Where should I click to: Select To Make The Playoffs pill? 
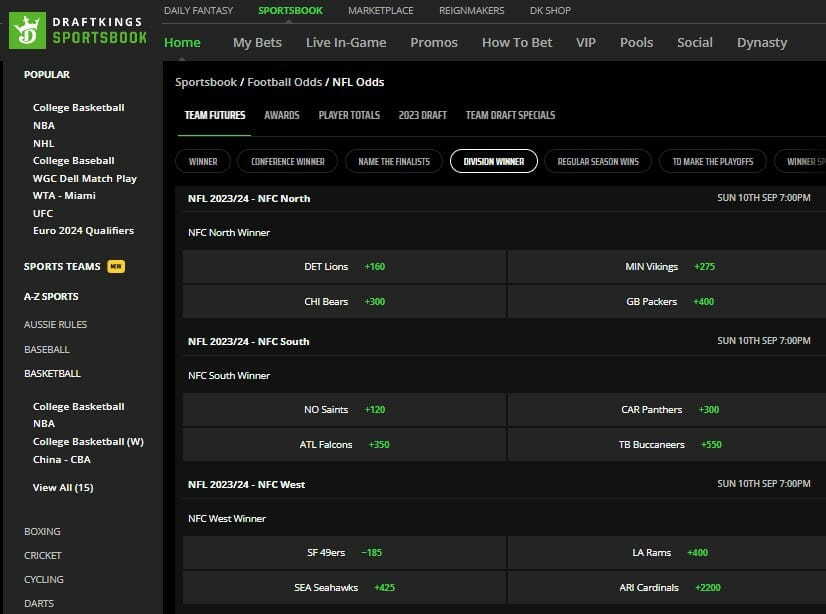click(713, 162)
